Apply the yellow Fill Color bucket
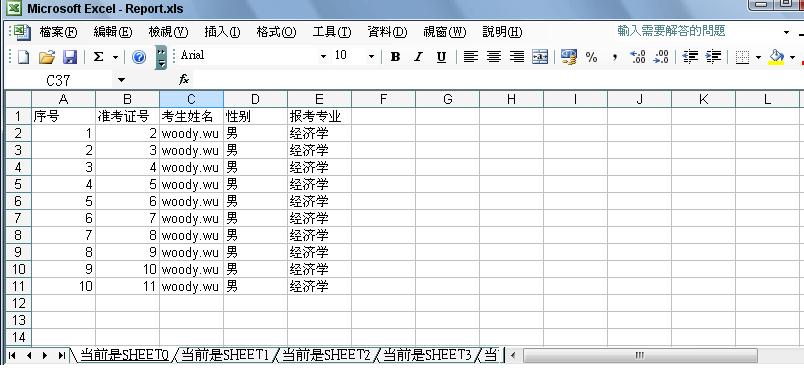Image resolution: width=804 pixels, height=368 pixels. click(776, 57)
